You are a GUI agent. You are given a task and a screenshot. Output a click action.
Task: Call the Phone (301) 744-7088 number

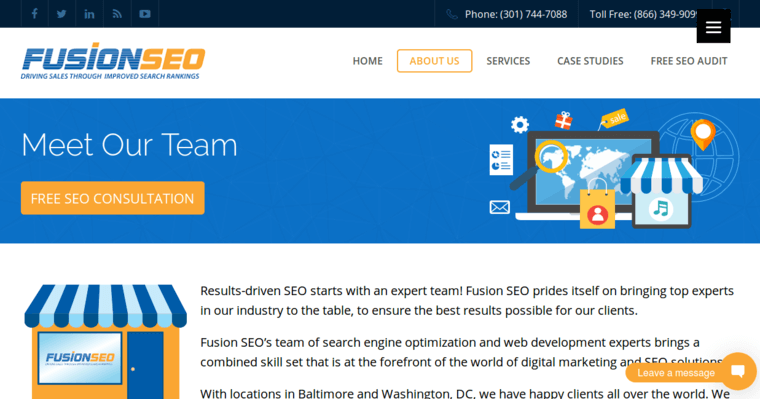[516, 15]
